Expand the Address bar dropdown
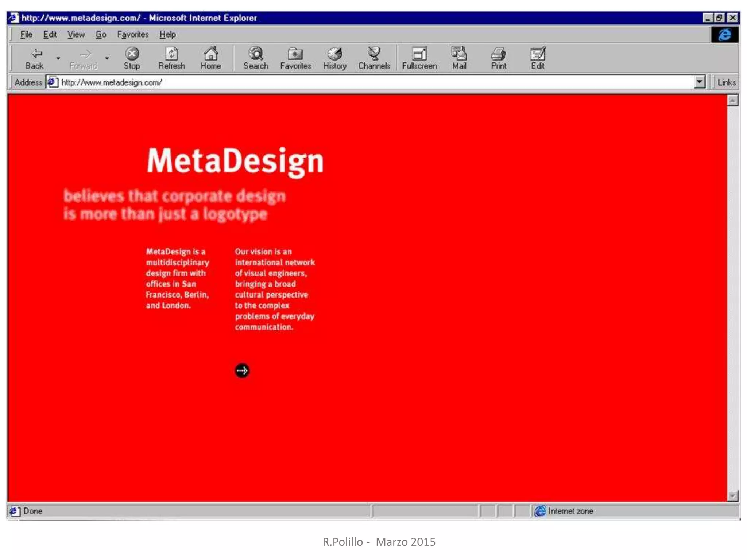The height and width of the screenshot is (560, 747). coord(699,82)
